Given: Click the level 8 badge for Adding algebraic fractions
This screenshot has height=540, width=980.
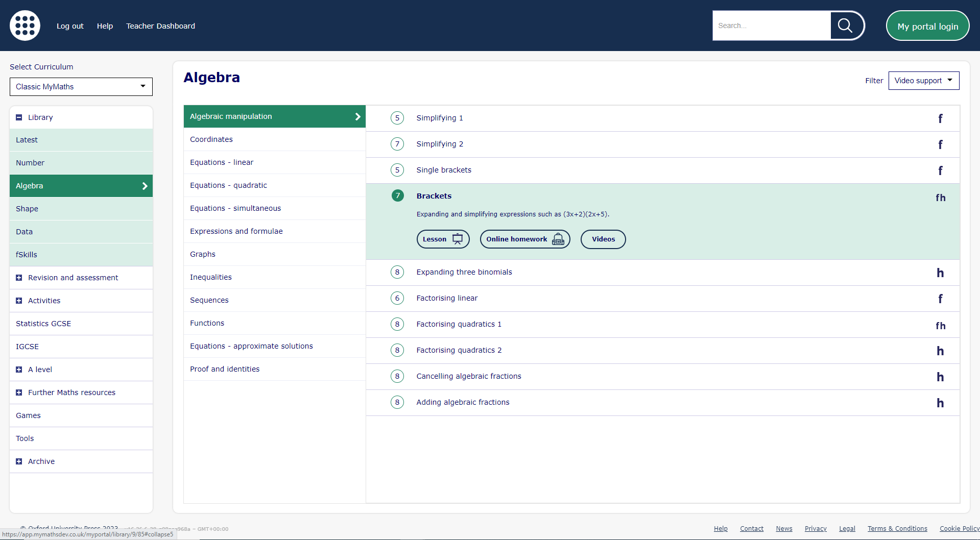Looking at the screenshot, I should pos(397,402).
